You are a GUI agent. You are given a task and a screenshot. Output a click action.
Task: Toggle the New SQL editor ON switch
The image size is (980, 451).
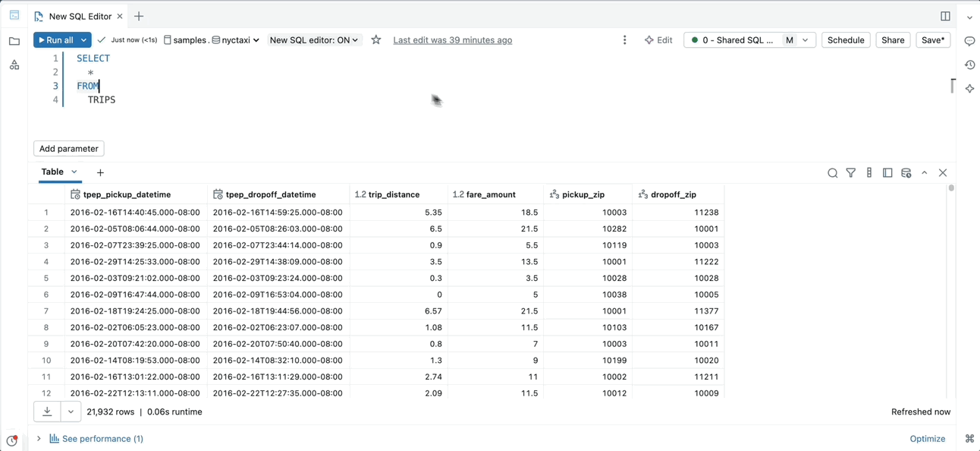click(x=314, y=40)
